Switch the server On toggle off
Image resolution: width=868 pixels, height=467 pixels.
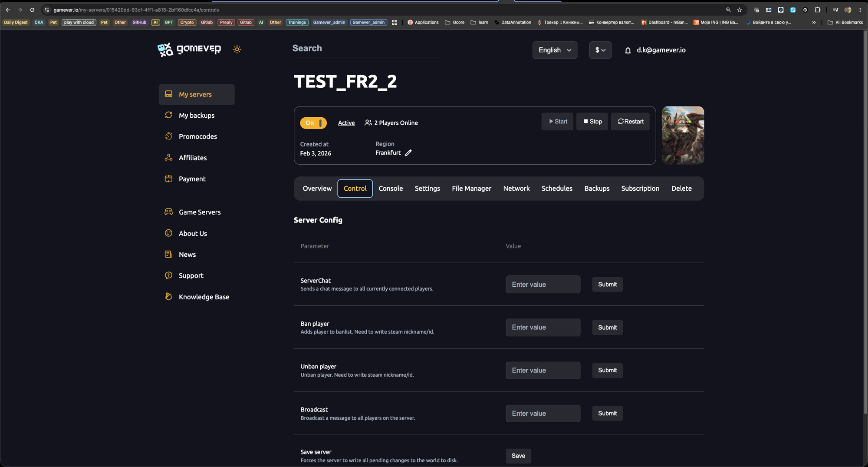(x=313, y=123)
